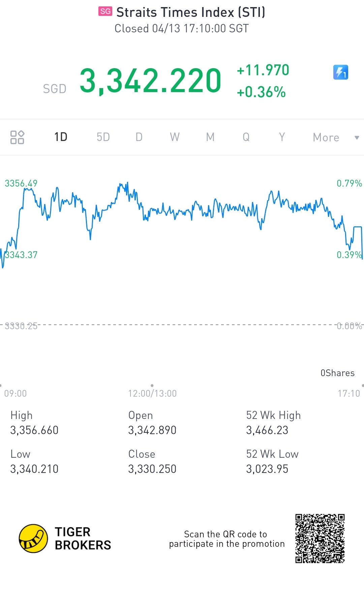364x592 pixels.
Task: Tap the blue lightning quick-trade icon
Action: 340,72
